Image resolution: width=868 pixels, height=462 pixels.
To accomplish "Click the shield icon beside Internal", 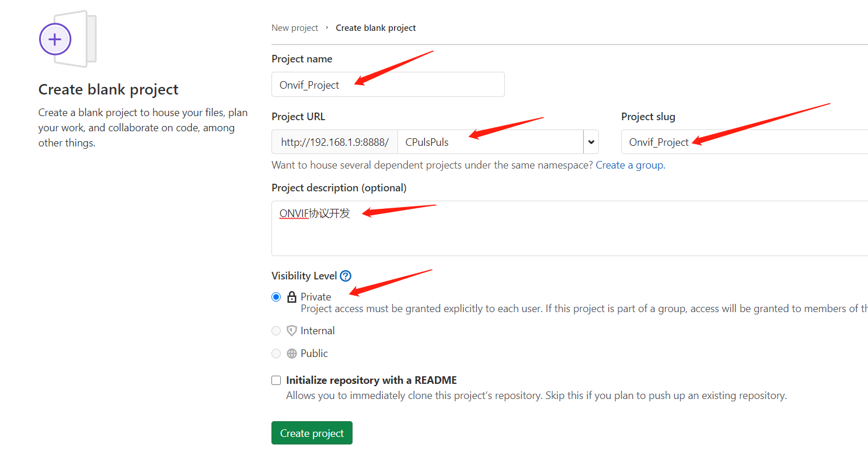I will (292, 331).
